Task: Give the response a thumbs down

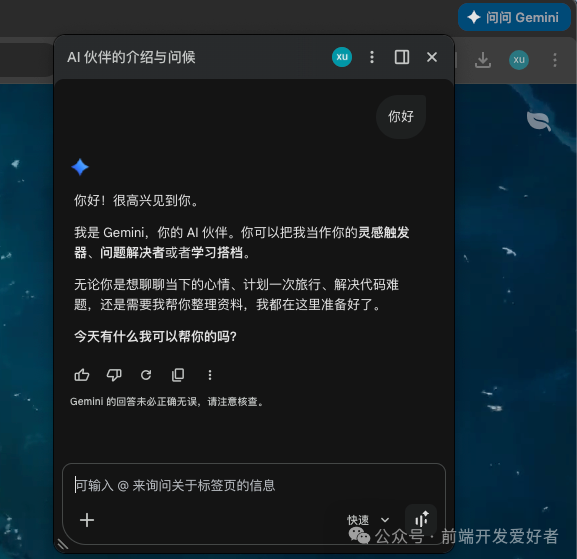Action: pyautogui.click(x=114, y=375)
